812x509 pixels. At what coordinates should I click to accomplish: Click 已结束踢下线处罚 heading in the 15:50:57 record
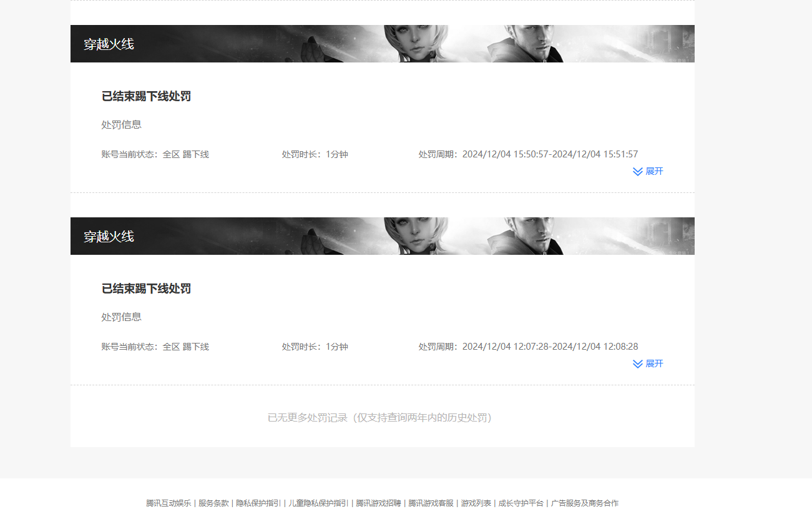pos(146,96)
